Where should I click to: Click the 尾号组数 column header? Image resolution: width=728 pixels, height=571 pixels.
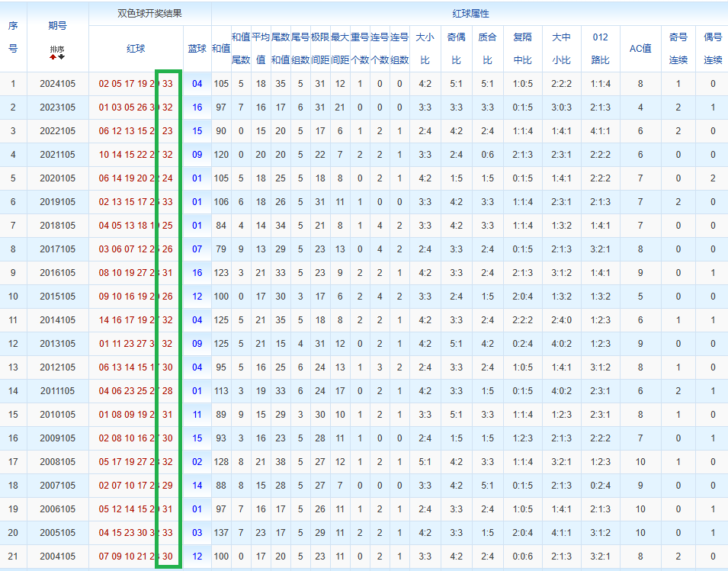tap(300, 48)
